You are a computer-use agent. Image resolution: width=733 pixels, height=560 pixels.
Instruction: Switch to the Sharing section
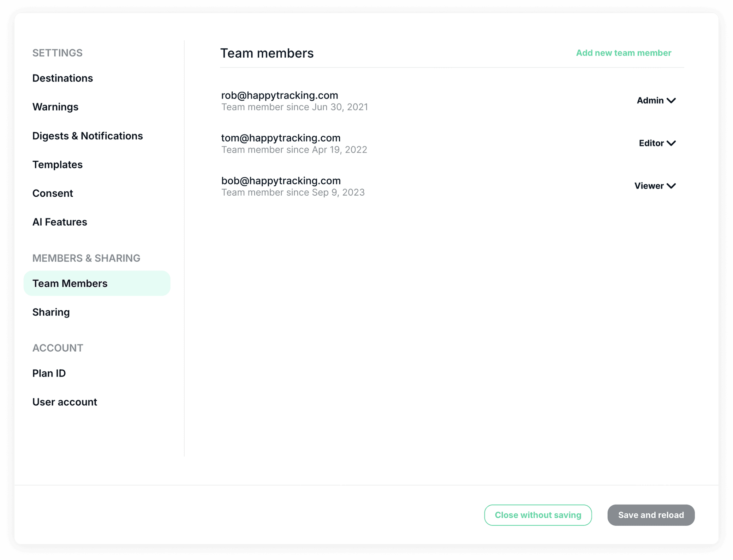point(51,312)
